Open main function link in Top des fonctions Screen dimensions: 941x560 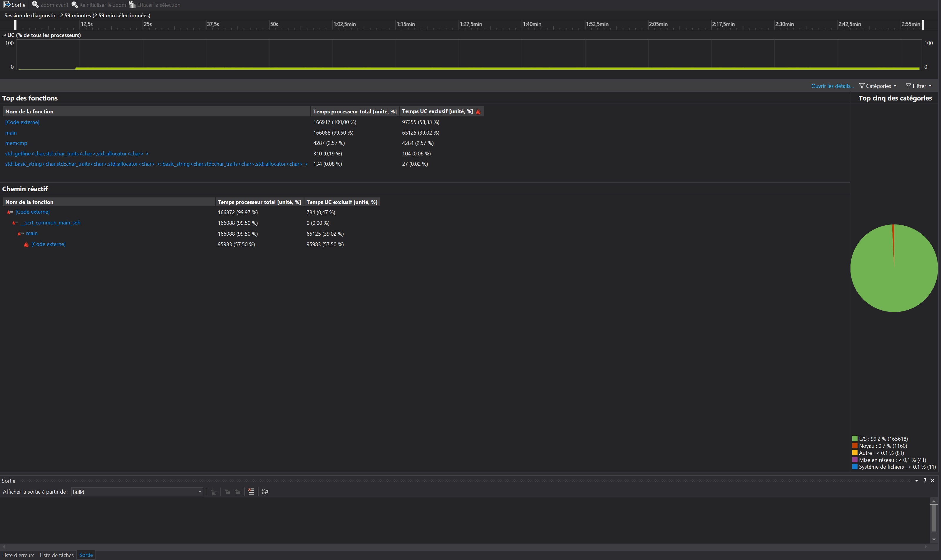(11, 133)
